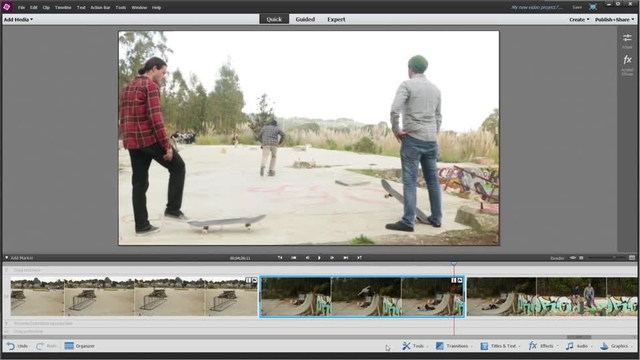Open the File menu
Screen dimensions: 640x360
coord(21,7)
